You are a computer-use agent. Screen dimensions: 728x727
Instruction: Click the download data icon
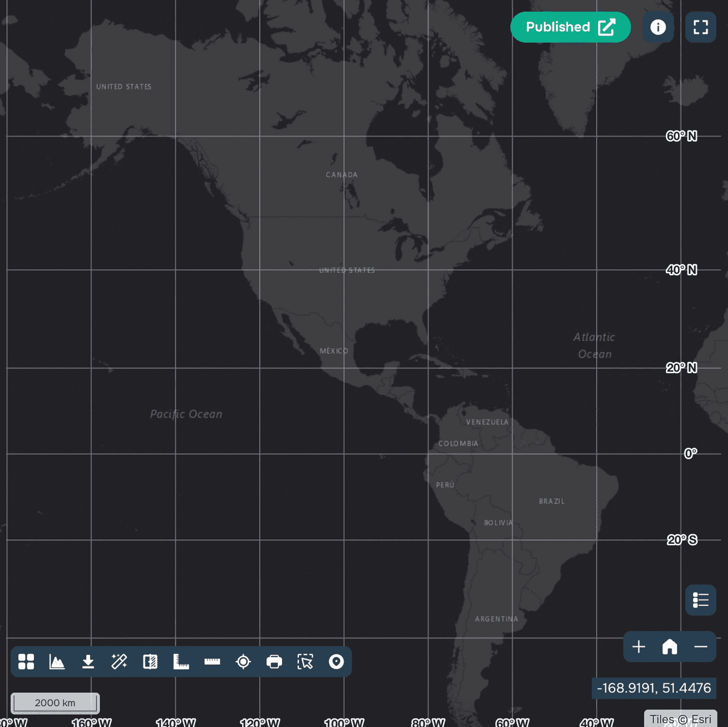(88, 662)
